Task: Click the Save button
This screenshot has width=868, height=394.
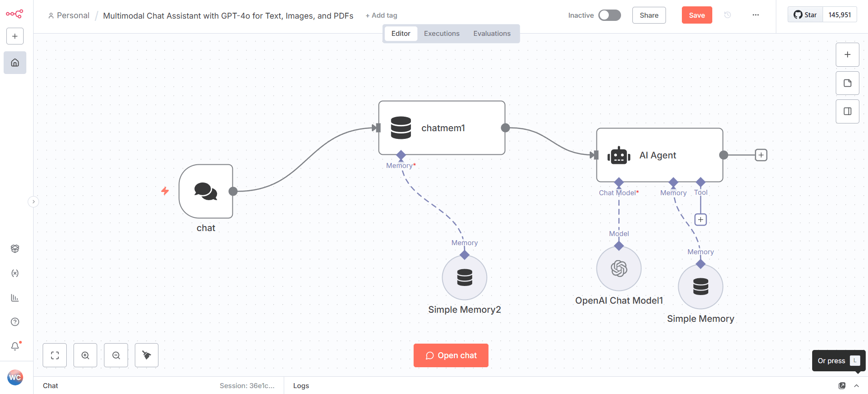Action: (x=696, y=15)
